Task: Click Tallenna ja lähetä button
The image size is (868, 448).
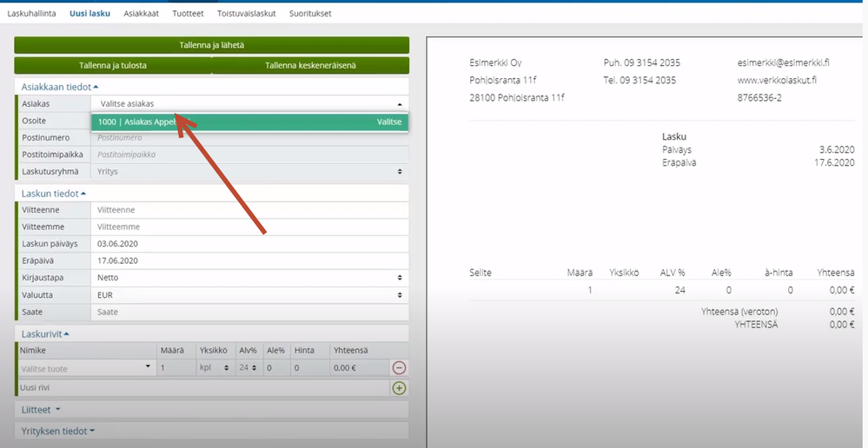Action: [211, 45]
